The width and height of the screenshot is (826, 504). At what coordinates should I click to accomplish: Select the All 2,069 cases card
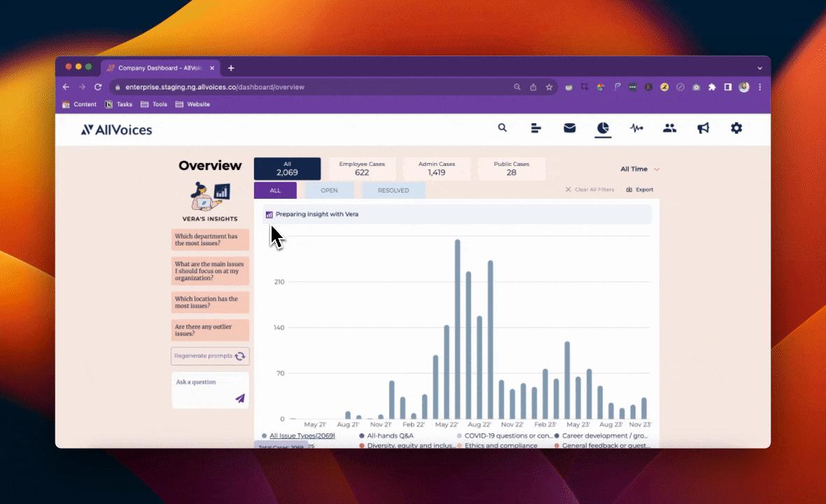(287, 169)
